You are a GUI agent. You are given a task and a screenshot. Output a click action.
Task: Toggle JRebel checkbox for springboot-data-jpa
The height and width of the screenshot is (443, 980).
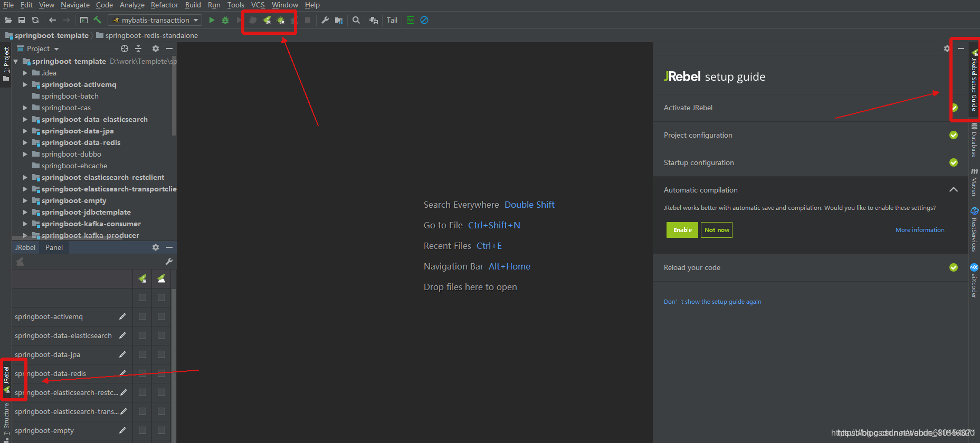coord(142,354)
